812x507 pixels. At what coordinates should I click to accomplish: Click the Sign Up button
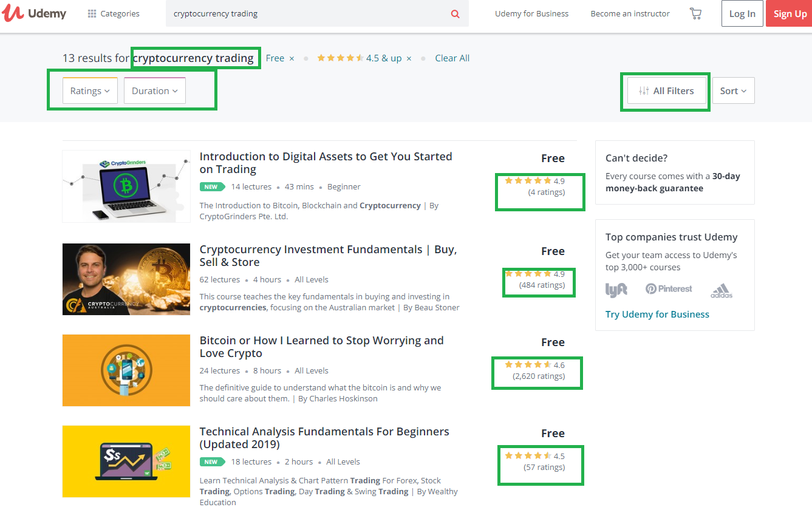[790, 13]
